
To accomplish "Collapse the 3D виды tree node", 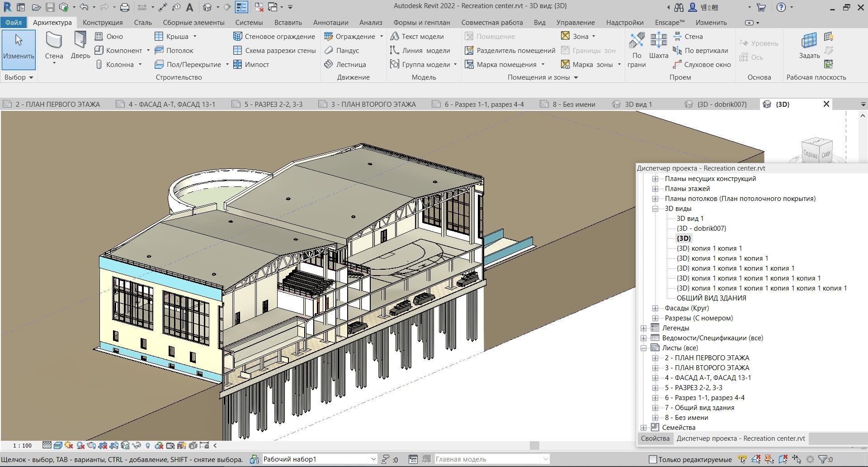I will 655,209.
